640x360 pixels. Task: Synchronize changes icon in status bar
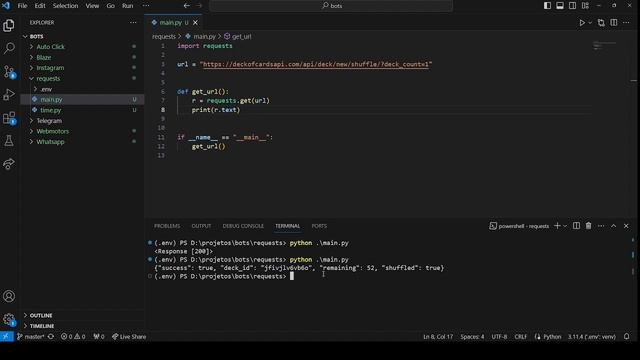51,336
